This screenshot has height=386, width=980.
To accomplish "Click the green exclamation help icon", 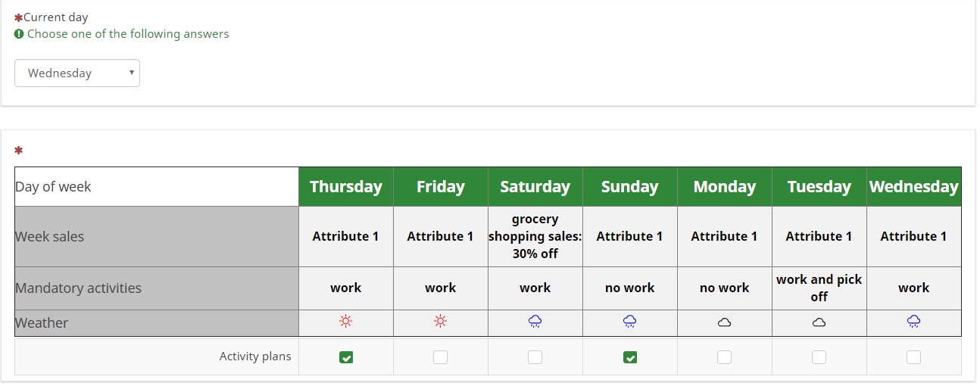I will [19, 34].
